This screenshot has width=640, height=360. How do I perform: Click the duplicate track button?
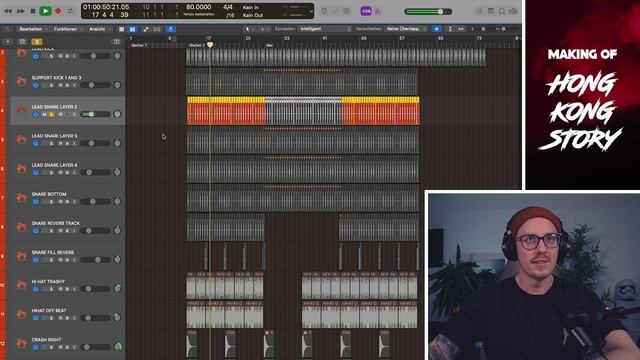22,42
